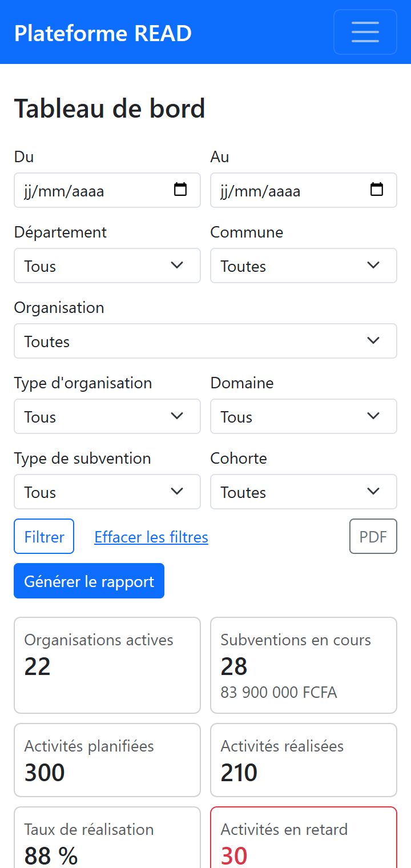
Task: Click the Filtrer button
Action: (44, 536)
